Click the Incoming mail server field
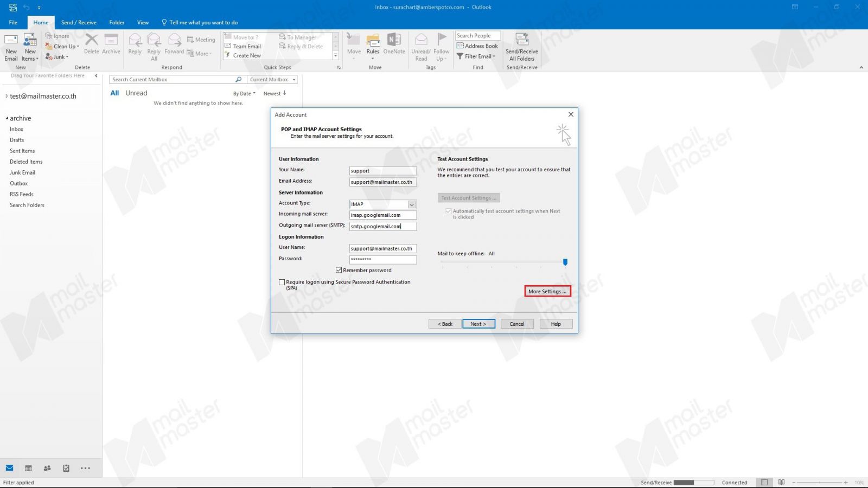 [x=383, y=215]
